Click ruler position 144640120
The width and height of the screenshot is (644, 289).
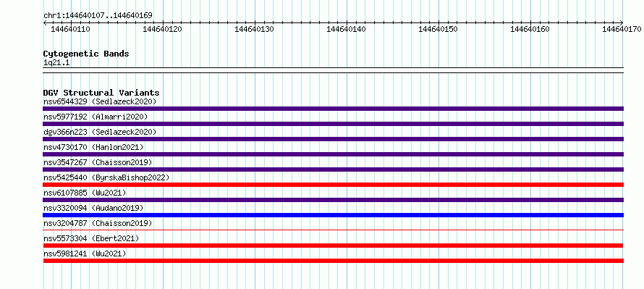coord(162,29)
